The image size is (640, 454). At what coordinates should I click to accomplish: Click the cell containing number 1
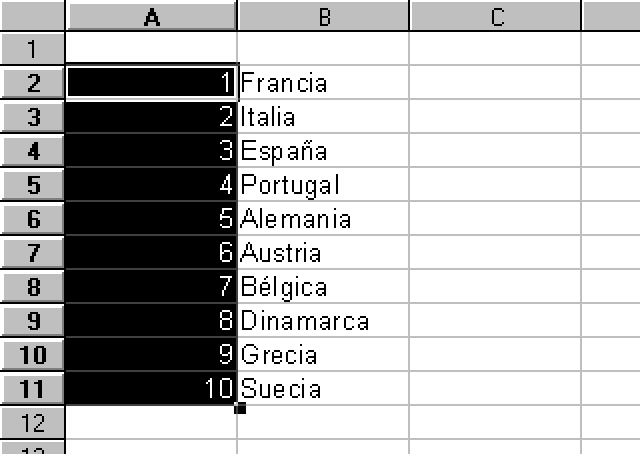(151, 83)
